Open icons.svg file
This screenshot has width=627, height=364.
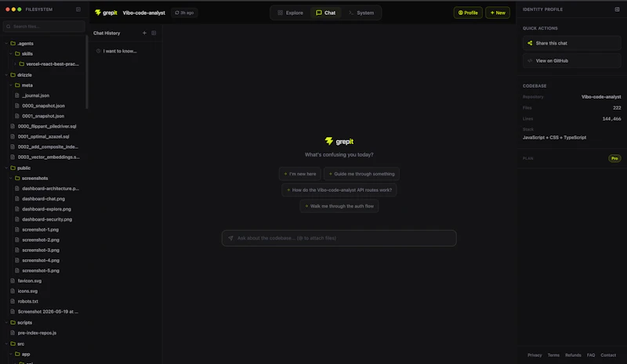pyautogui.click(x=27, y=291)
